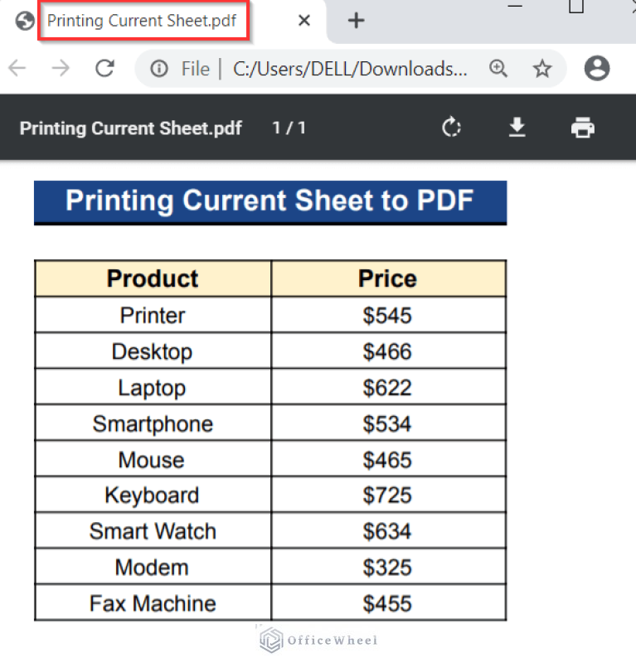636x672 pixels.
Task: Open the Chrome profile avatar menu
Action: [x=597, y=69]
